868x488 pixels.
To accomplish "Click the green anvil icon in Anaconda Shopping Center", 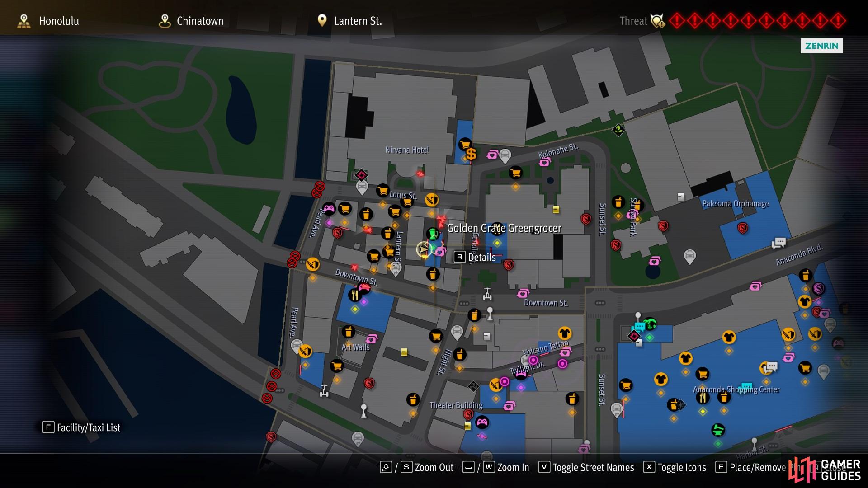I will point(718,429).
